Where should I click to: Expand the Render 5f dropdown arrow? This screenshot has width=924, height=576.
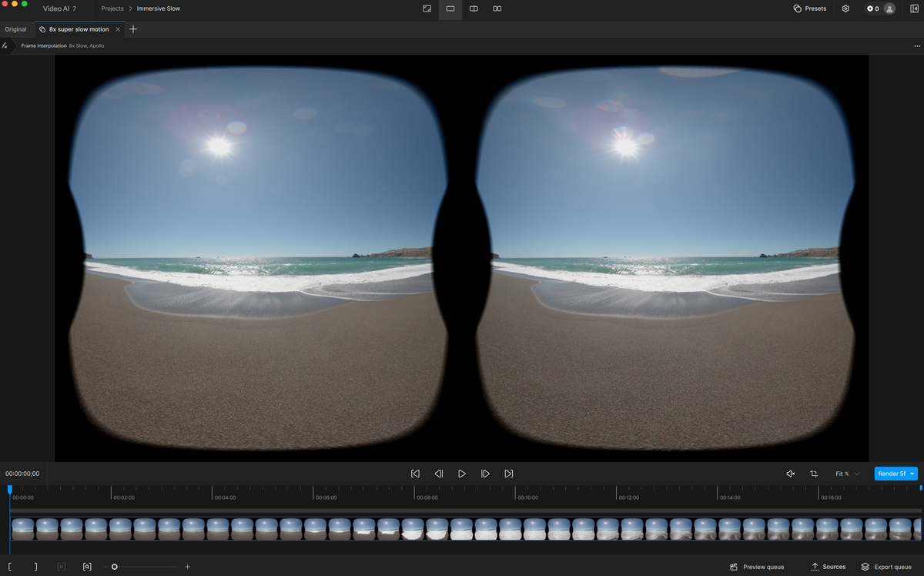click(x=912, y=474)
